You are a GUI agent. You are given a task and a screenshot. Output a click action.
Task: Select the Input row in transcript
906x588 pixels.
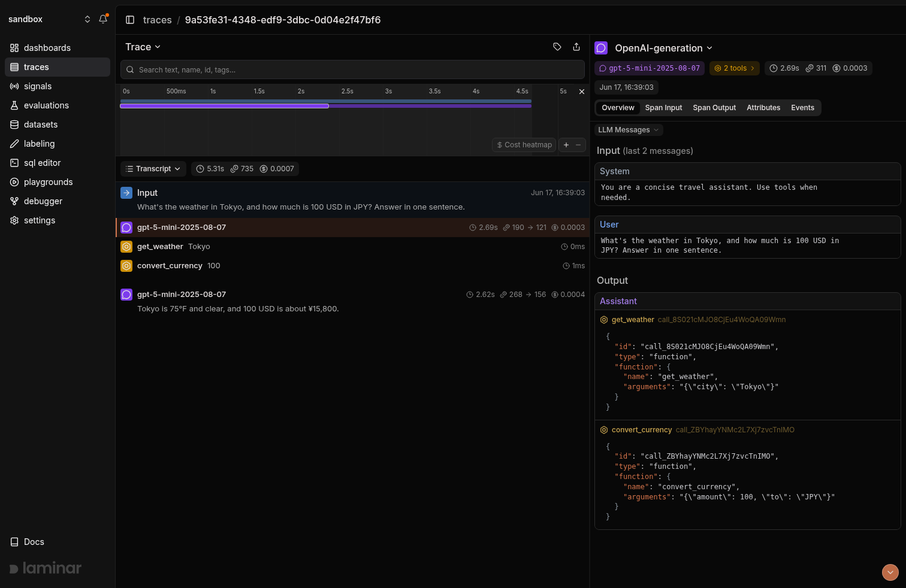pos(352,199)
